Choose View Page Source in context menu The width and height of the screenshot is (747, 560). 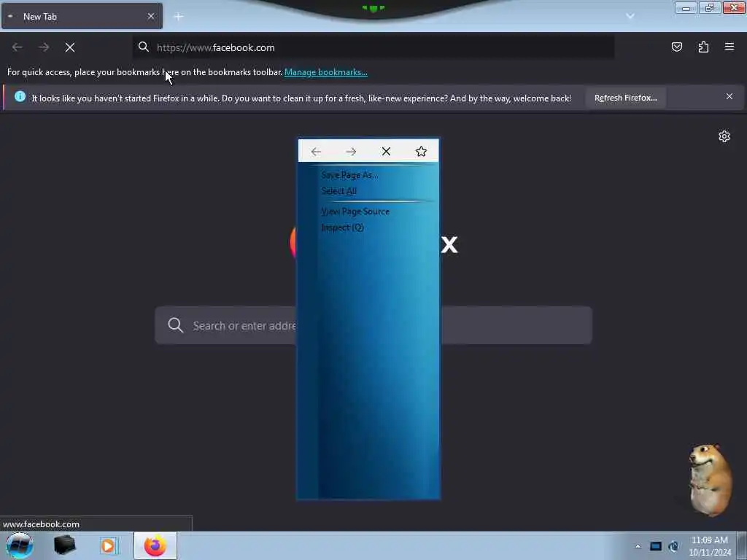355,211
